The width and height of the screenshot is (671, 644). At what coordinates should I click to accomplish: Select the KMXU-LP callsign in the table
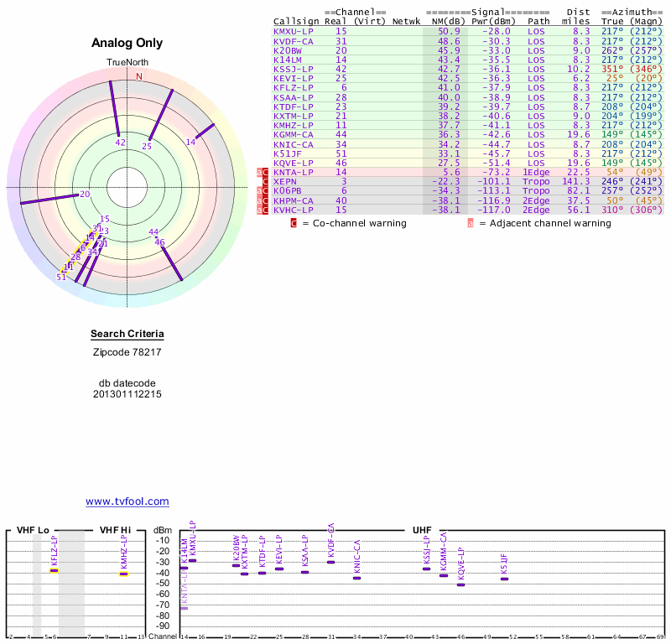tap(294, 31)
